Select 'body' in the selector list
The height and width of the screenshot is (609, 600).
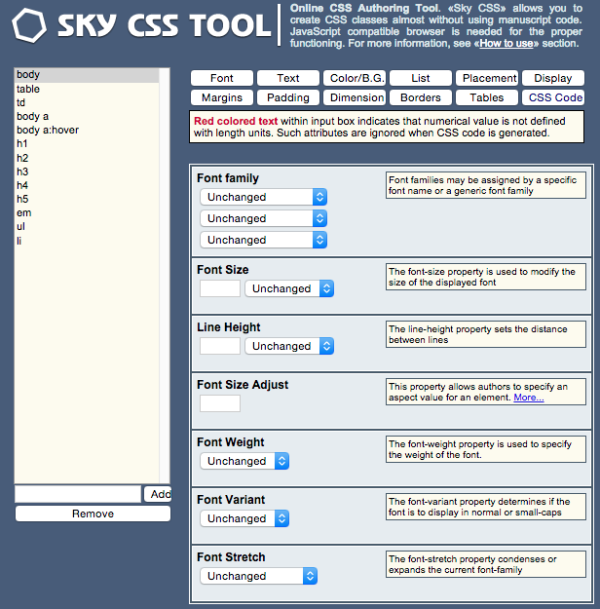pos(87,75)
